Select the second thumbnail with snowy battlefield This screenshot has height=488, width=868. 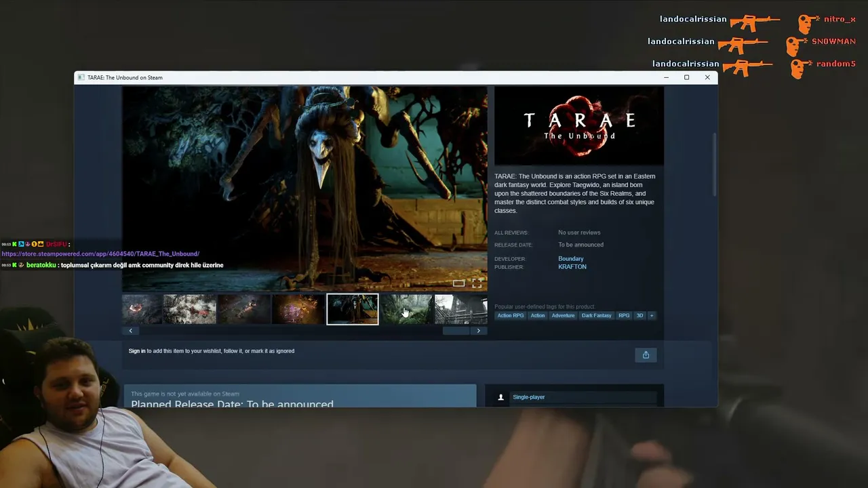pyautogui.click(x=190, y=309)
